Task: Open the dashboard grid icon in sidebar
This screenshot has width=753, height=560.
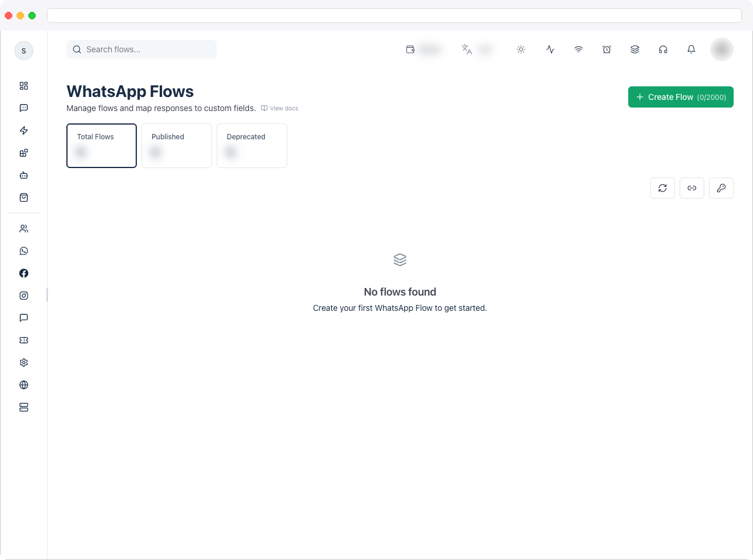Action: (x=23, y=86)
